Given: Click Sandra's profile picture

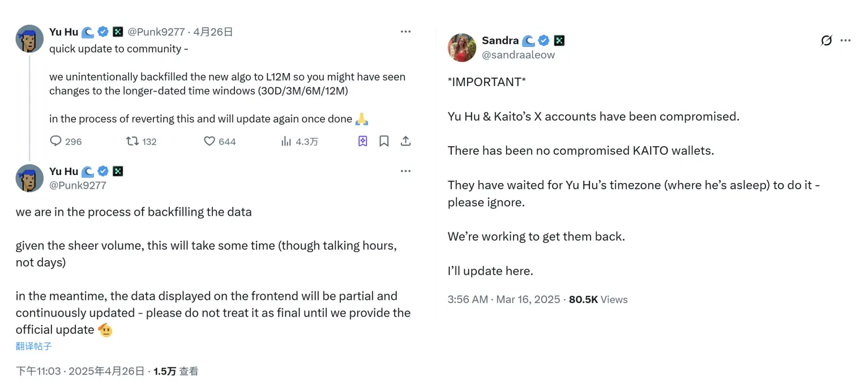Looking at the screenshot, I should point(462,48).
